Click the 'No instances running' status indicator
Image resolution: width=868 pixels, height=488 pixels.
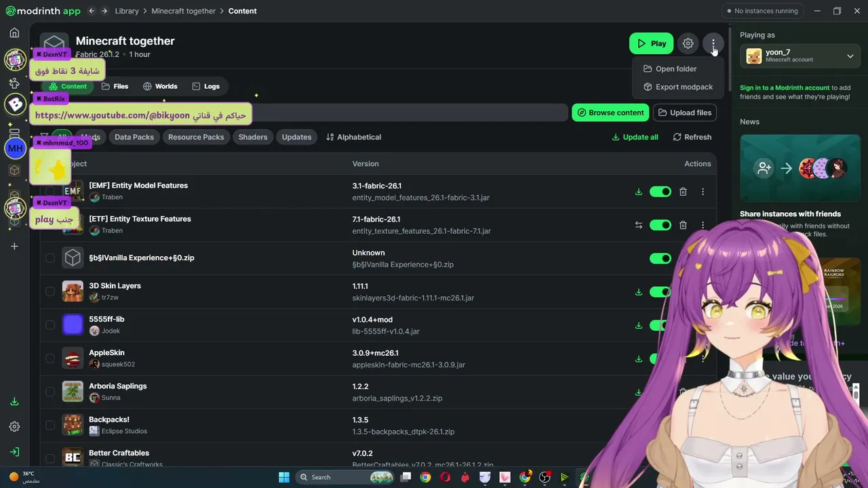click(x=762, y=11)
